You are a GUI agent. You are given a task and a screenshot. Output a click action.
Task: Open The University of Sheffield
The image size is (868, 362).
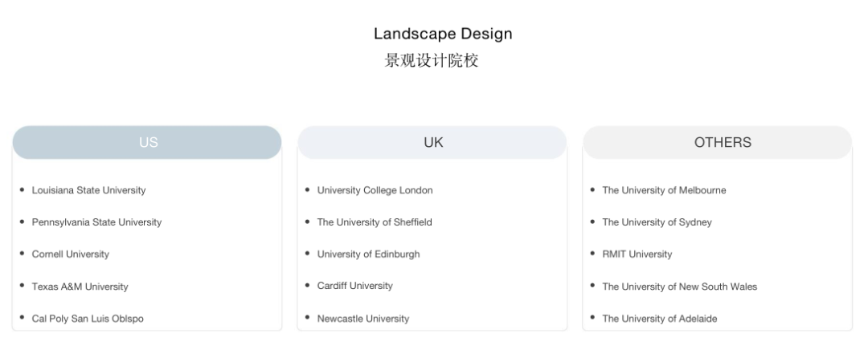point(375,222)
